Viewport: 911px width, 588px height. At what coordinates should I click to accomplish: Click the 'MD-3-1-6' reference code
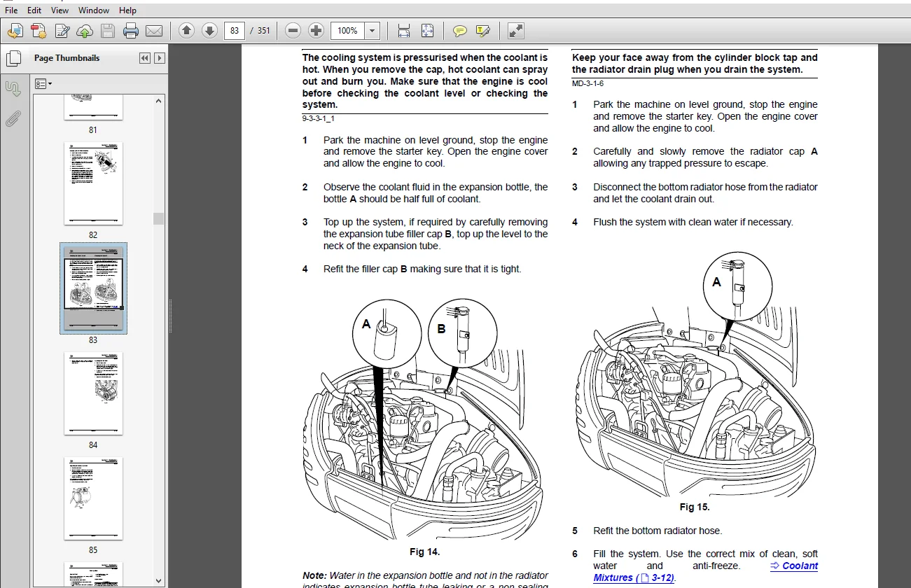tap(587, 83)
